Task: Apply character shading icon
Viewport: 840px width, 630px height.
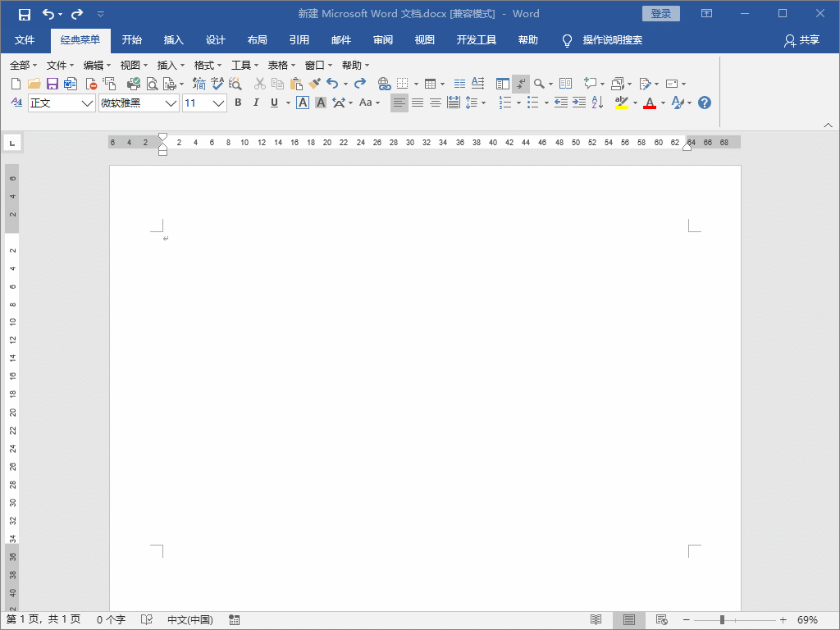Action: 321,103
